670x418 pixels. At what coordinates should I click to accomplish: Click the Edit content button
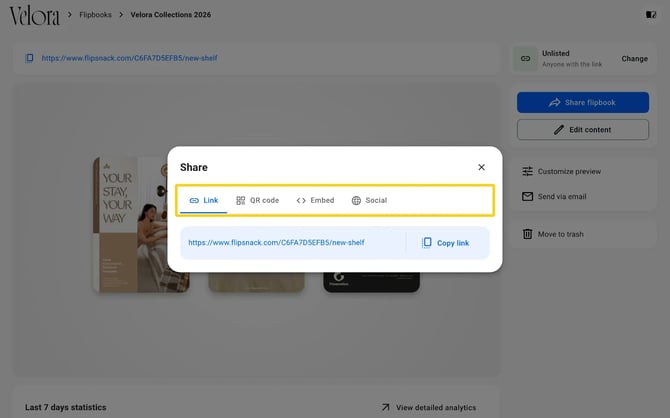pyautogui.click(x=583, y=130)
